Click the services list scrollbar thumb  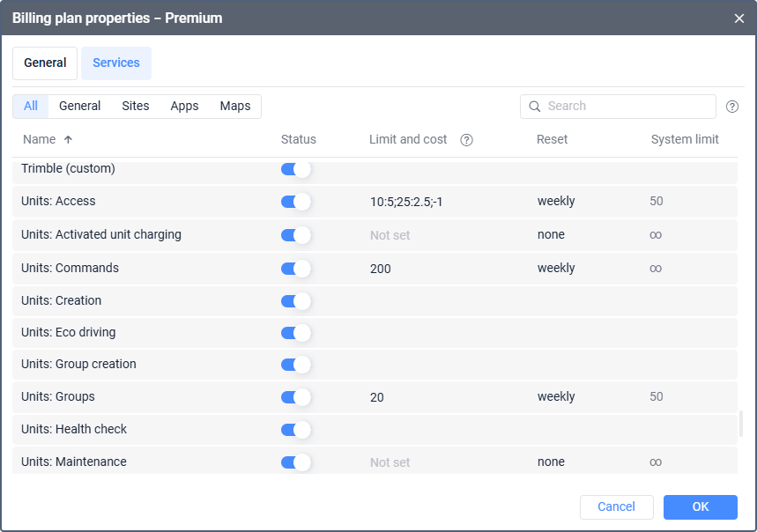(x=740, y=423)
